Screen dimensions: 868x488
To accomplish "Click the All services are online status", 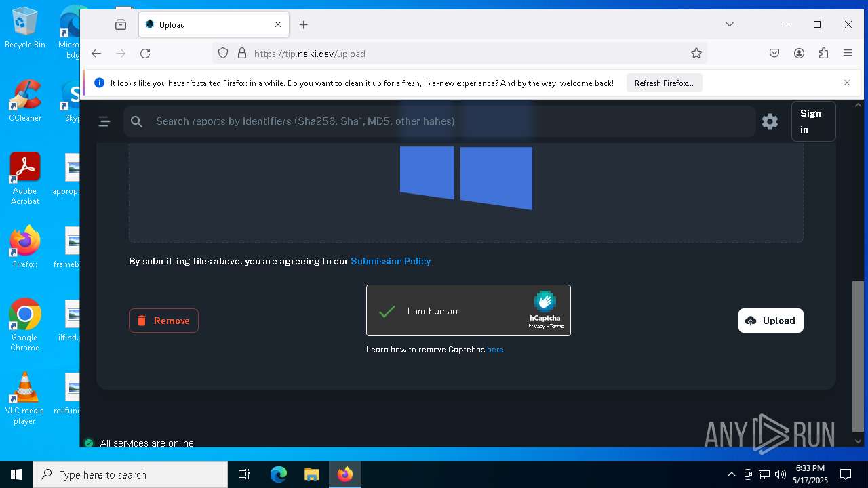I will tap(139, 443).
